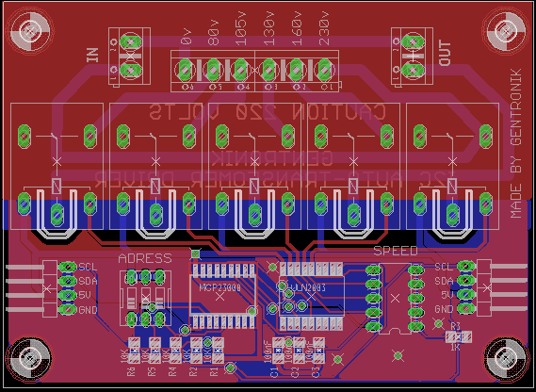536x392 pixels.
Task: Click the GND label on the right header
Action: click(444, 309)
